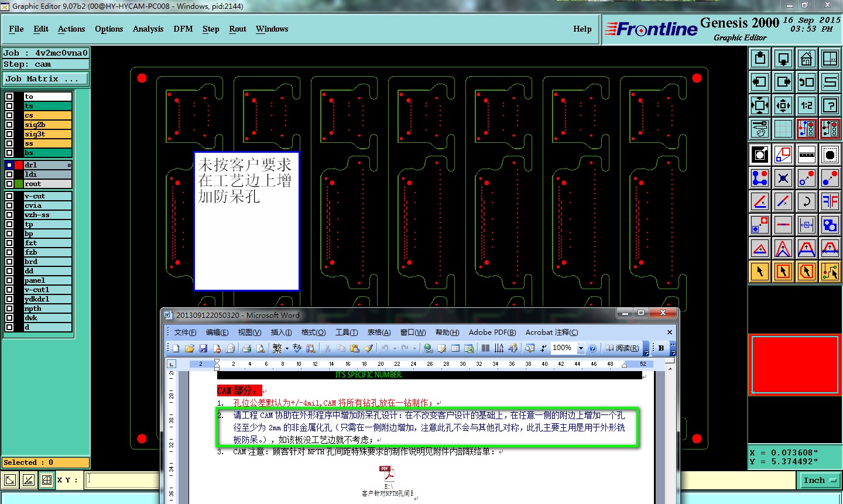The height and width of the screenshot is (504, 843).
Task: Select the wzh-ss layer name
Action: [48, 215]
